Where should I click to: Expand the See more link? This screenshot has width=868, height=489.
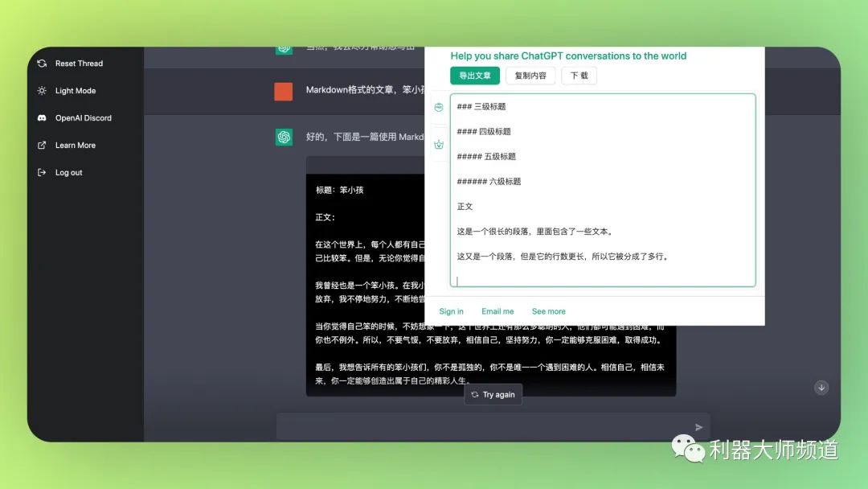tap(548, 311)
